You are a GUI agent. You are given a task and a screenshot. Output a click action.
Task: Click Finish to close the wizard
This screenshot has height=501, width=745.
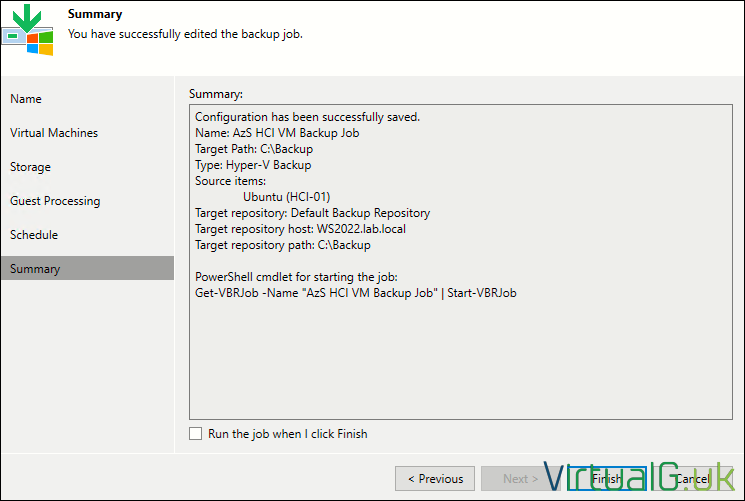(x=606, y=479)
